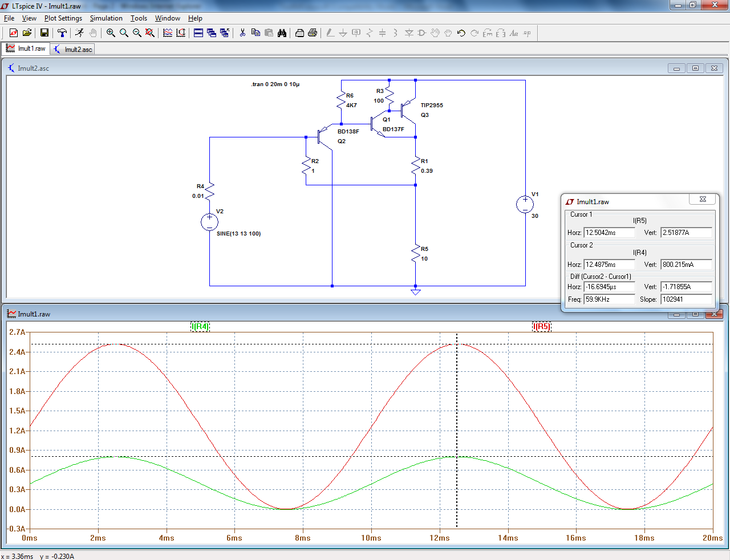Click the red I(R5) trace label
The width and height of the screenshot is (730, 560).
(542, 327)
